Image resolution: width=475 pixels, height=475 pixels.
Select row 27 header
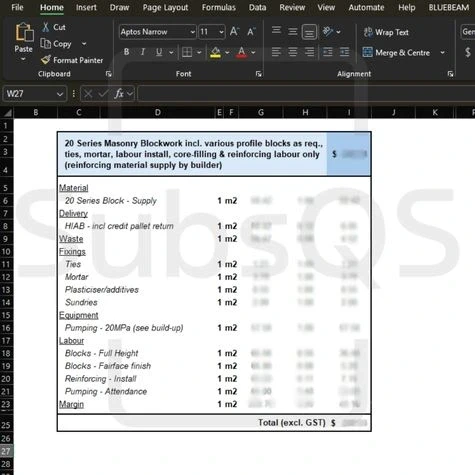(6, 451)
